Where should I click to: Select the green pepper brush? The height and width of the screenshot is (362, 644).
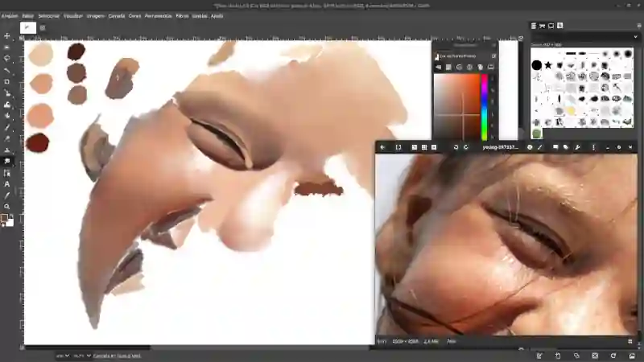coord(536,134)
